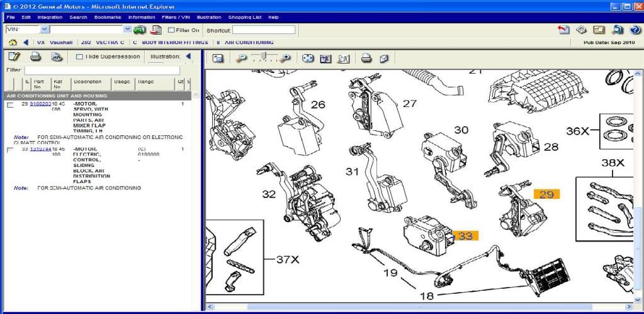Open the Integration menu
644x314 pixels.
click(50, 17)
